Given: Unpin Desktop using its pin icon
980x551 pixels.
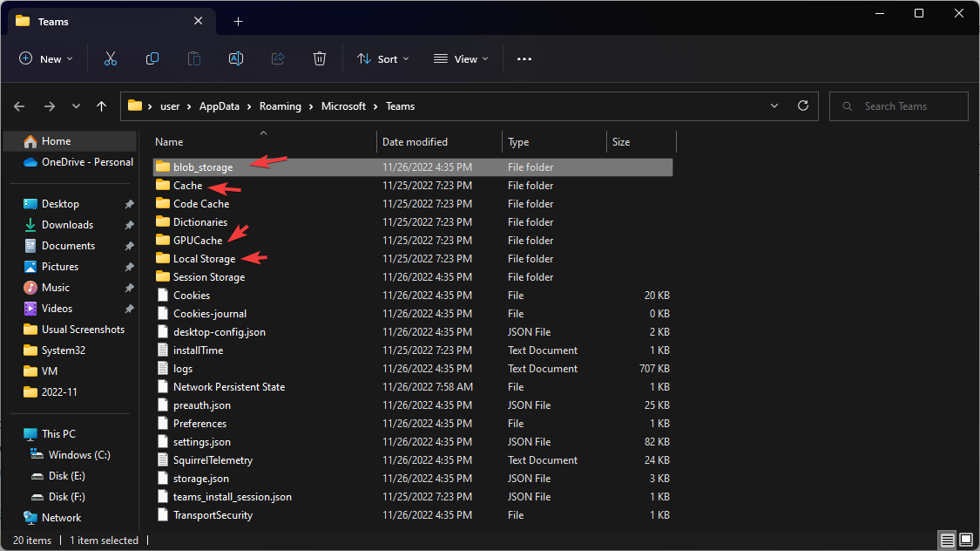Looking at the screenshot, I should tap(130, 205).
